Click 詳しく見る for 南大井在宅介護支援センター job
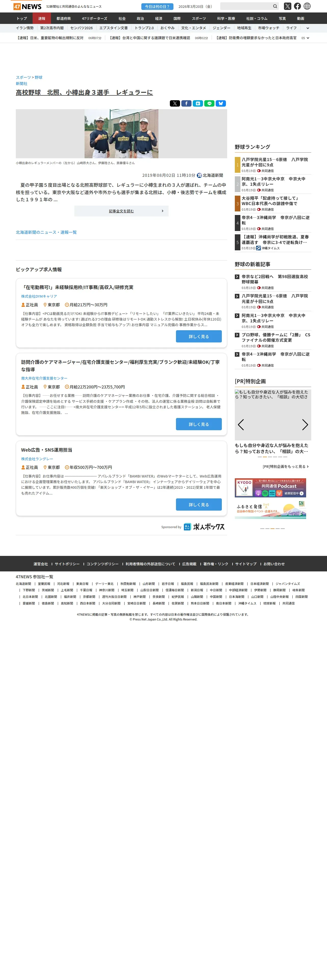This screenshot has height=980, width=327. click(199, 424)
